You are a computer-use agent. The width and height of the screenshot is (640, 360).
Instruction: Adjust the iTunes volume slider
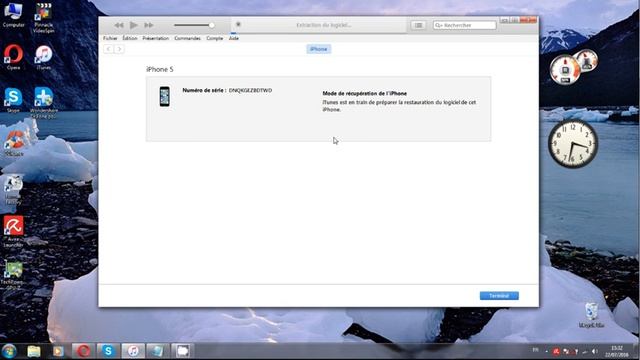pos(194,25)
